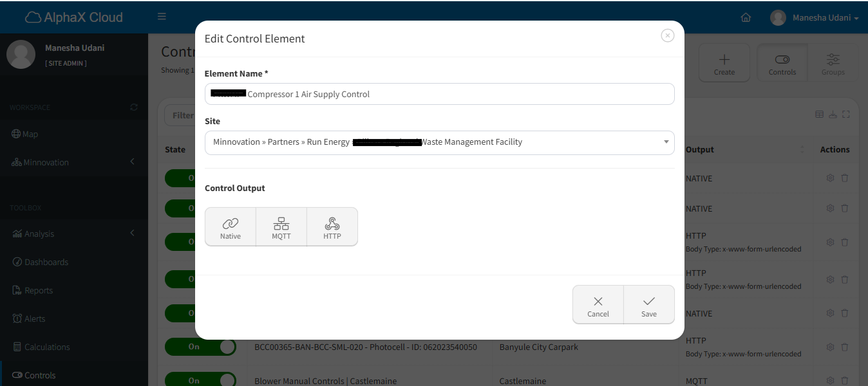This screenshot has width=868, height=386.
Task: Save the control element changes
Action: coord(648,305)
